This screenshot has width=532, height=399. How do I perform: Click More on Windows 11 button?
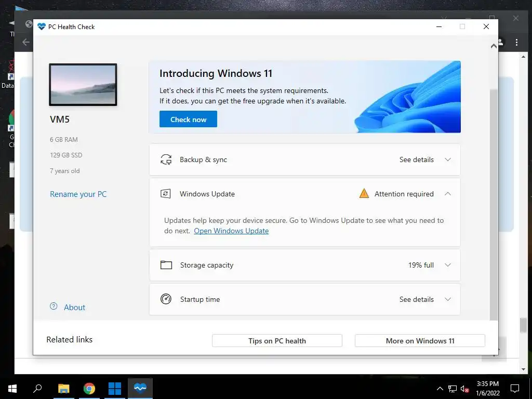(x=420, y=341)
